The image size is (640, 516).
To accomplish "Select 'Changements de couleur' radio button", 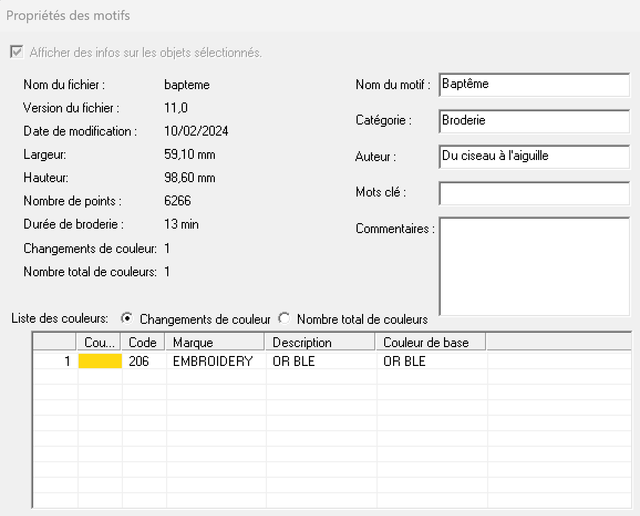I will click(127, 319).
